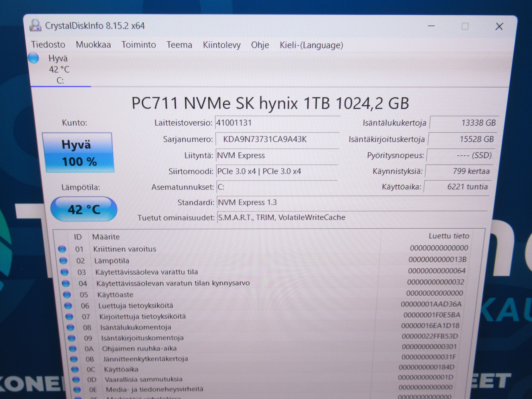Click the CrystalDiskInfo app icon in title bar

pos(35,25)
